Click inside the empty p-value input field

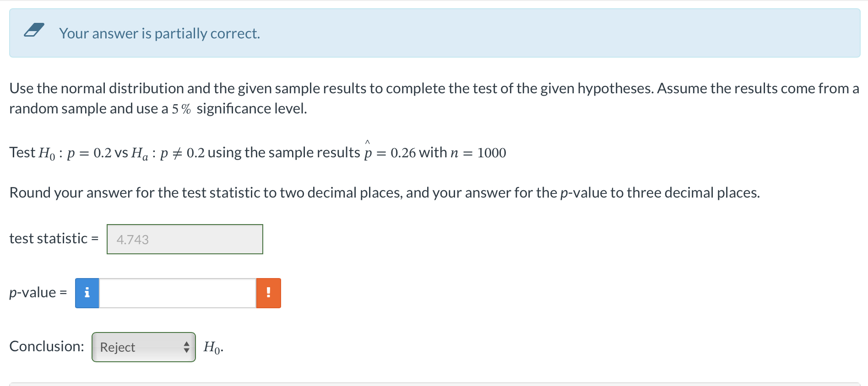pyautogui.click(x=177, y=293)
